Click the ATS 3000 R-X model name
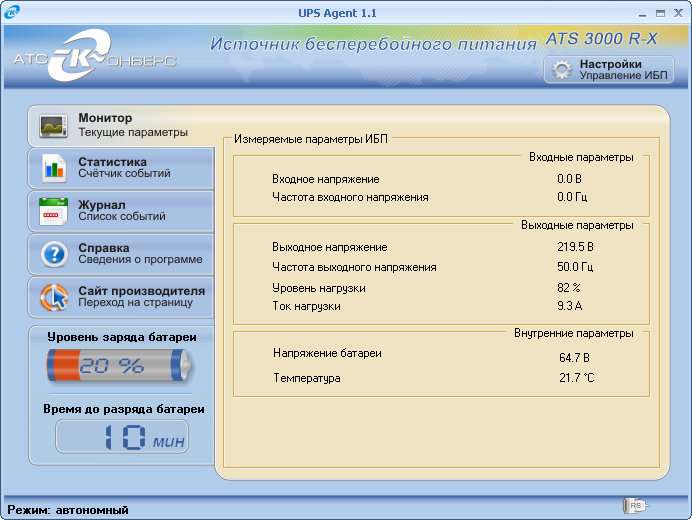Image resolution: width=692 pixels, height=520 pixels. coord(602,39)
